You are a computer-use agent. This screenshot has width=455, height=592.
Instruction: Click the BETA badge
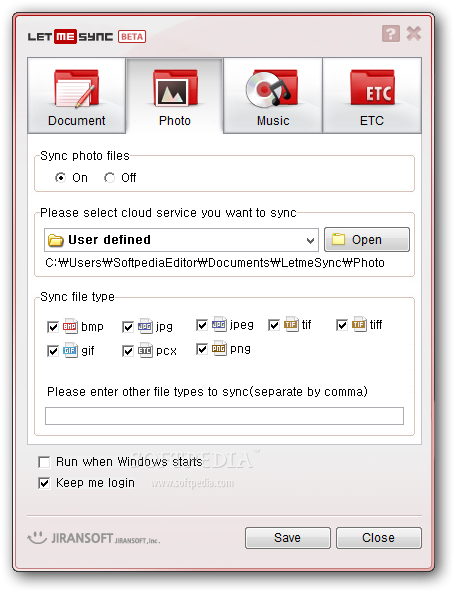click(132, 37)
